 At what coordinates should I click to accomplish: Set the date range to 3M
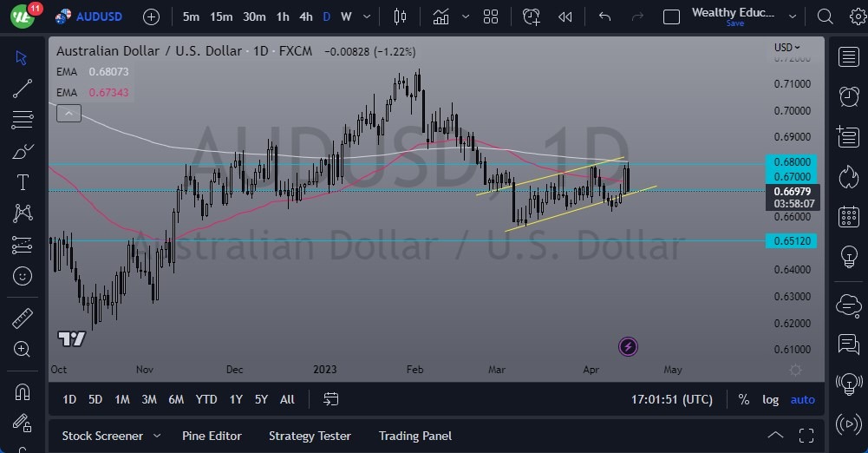click(x=149, y=399)
